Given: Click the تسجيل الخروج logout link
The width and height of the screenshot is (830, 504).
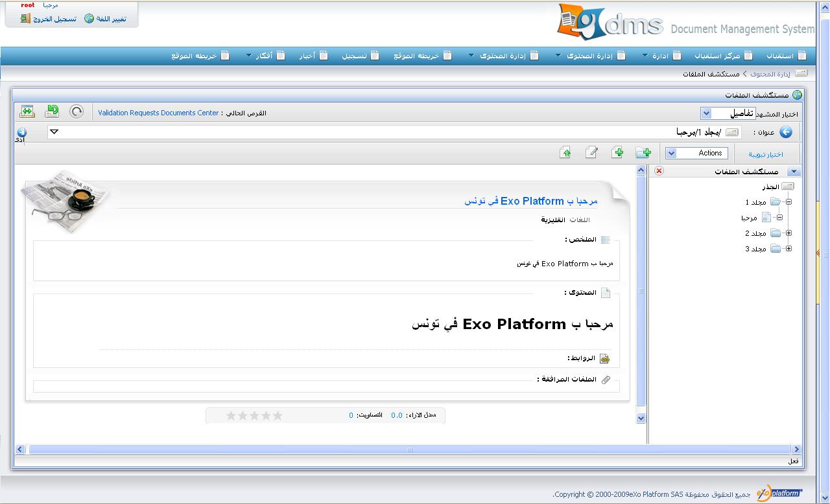Looking at the screenshot, I should [x=54, y=19].
